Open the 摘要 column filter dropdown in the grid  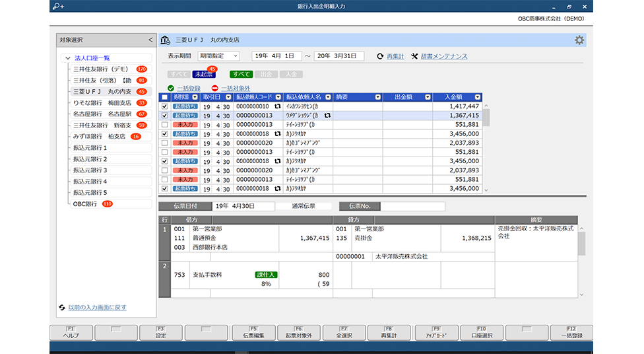[378, 97]
